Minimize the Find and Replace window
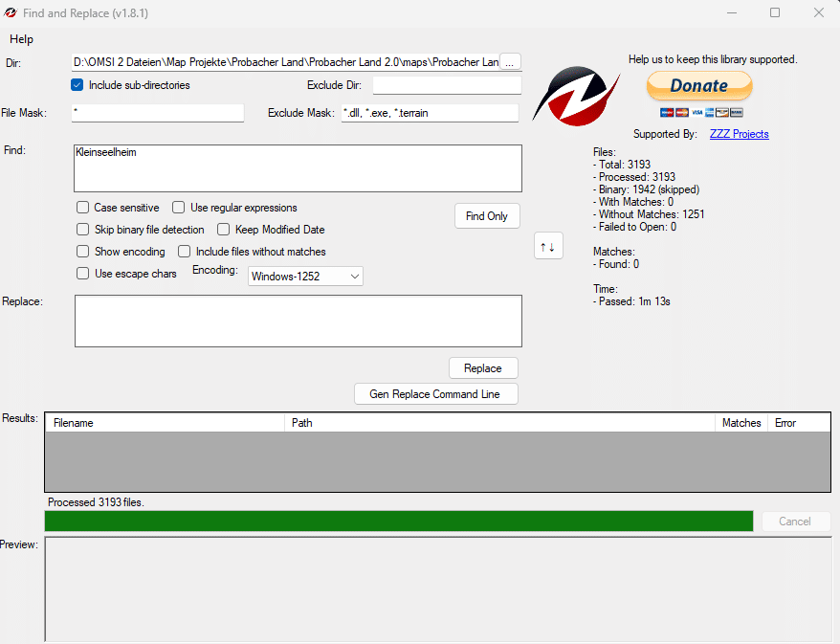Screen dimensions: 840x644 pos(732,13)
